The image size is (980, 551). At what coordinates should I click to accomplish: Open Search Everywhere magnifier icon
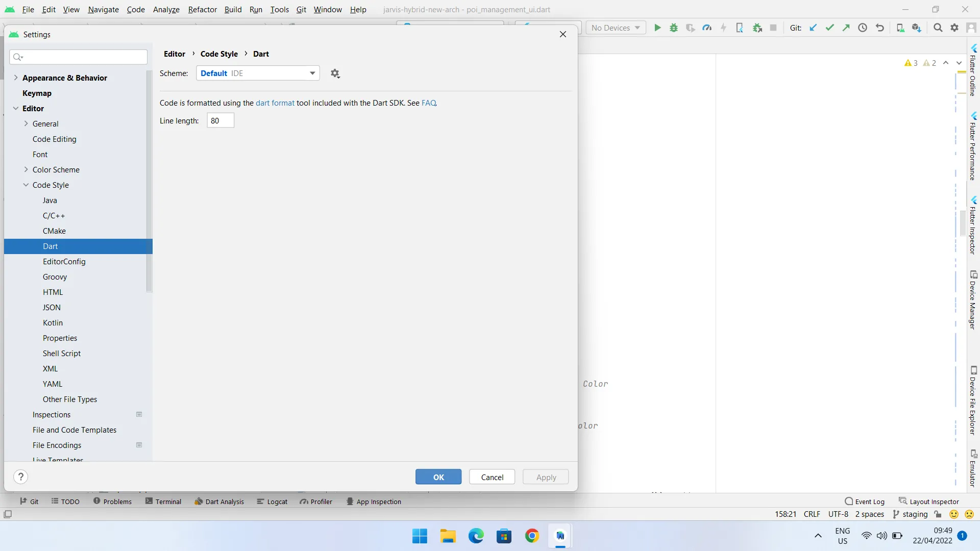click(938, 28)
